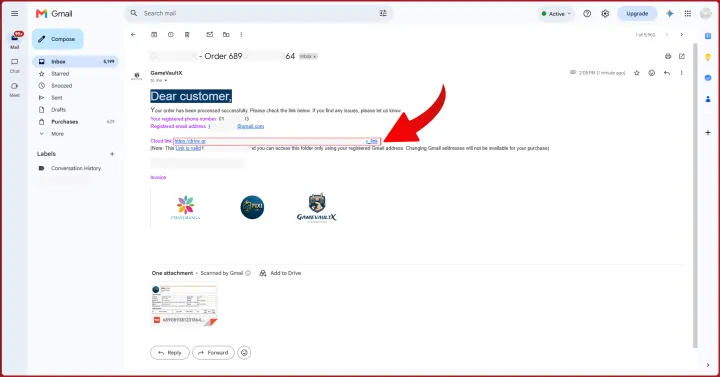Show search options filter icon
Image resolution: width=720 pixels, height=377 pixels.
point(383,13)
